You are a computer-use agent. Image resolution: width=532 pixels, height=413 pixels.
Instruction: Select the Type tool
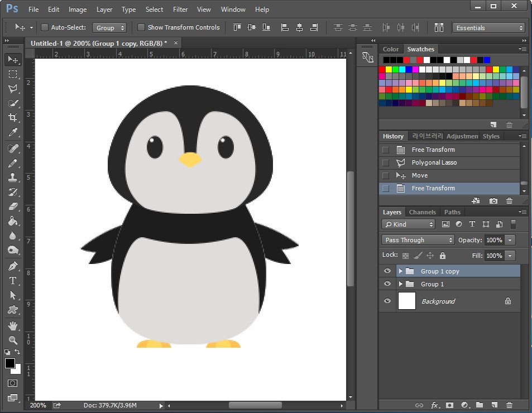(x=13, y=281)
